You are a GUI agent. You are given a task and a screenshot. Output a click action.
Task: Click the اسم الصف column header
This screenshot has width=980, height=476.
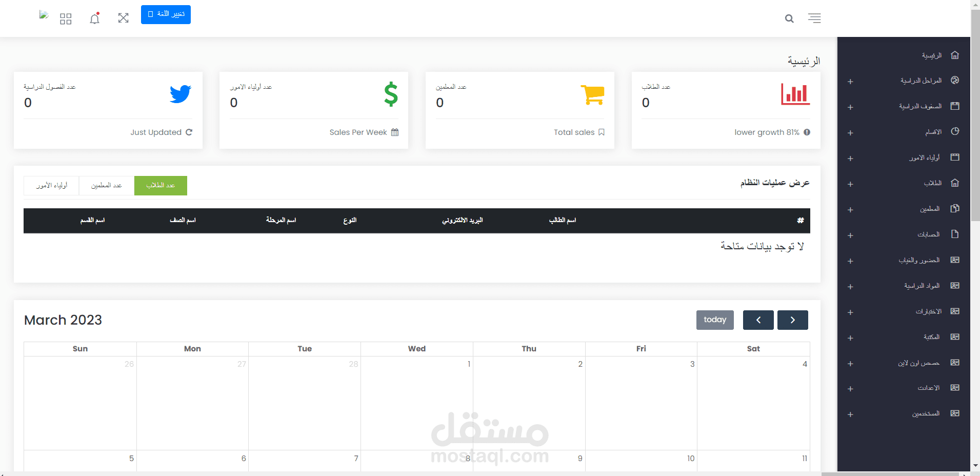183,220
